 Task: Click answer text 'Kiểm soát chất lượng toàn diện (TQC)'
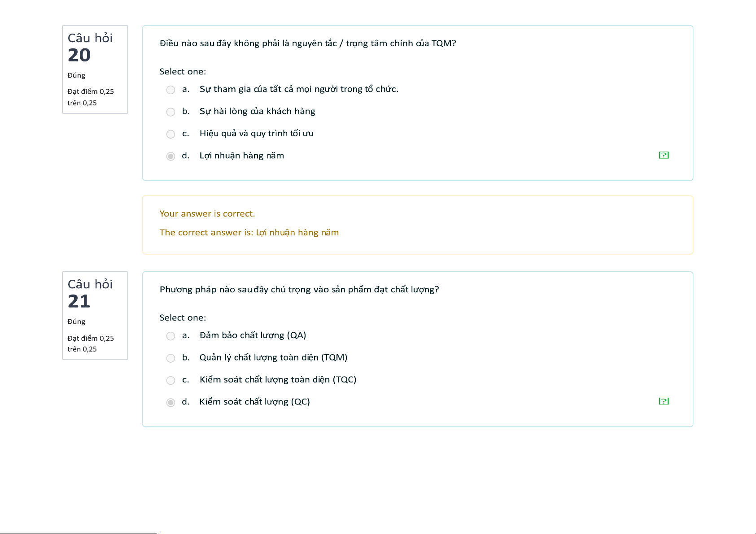(278, 380)
